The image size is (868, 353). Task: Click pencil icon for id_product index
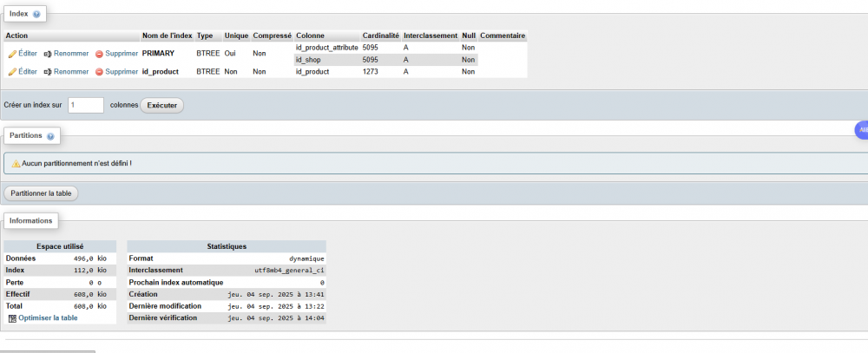(x=12, y=72)
